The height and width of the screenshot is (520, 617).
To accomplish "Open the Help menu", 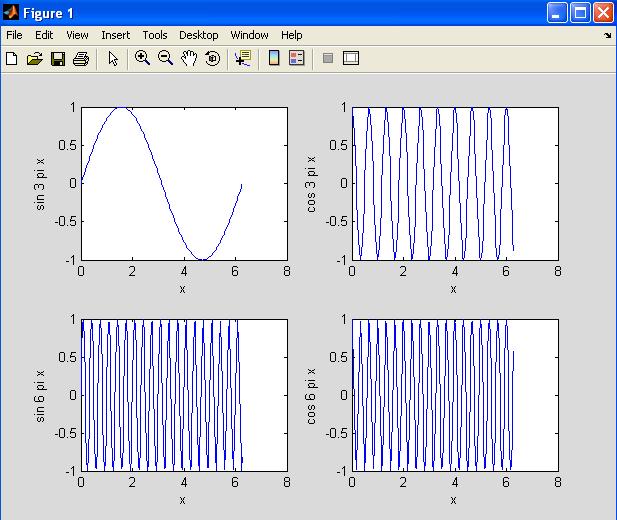I will [x=292, y=35].
